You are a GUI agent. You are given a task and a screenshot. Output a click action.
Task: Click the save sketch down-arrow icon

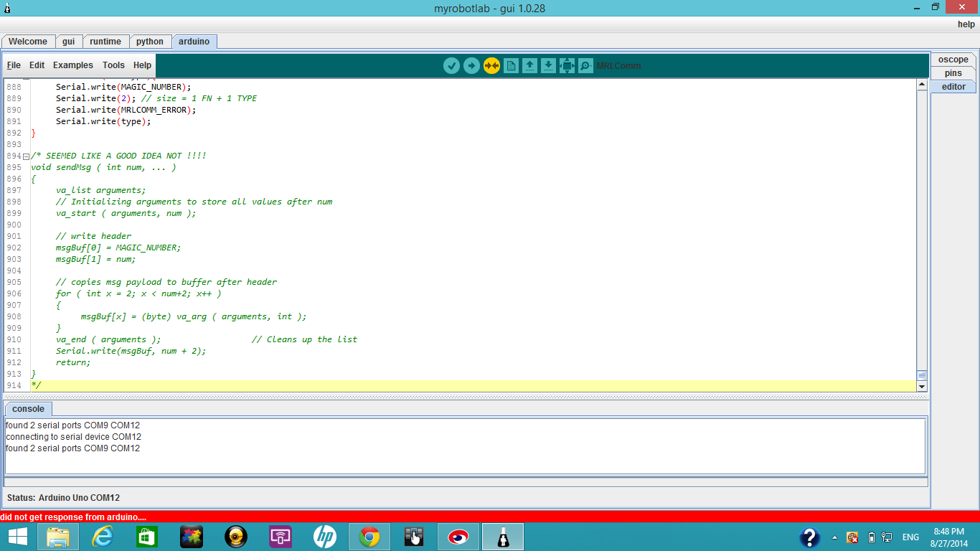[548, 66]
